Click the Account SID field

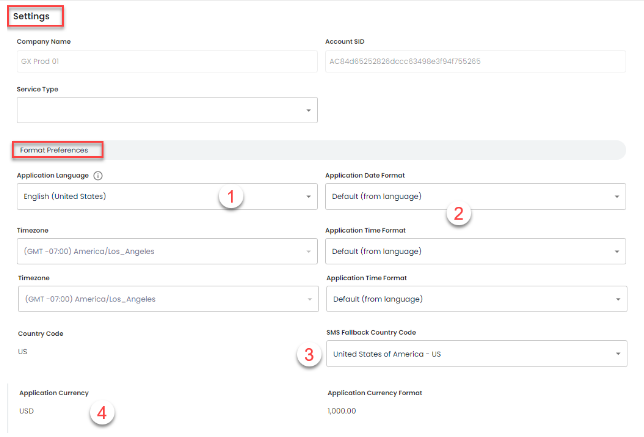click(476, 61)
